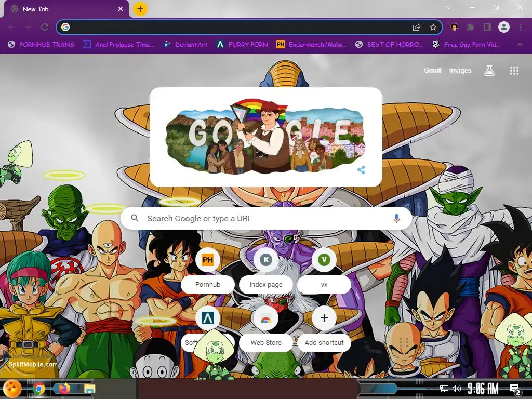Click the Back navigation arrow
The image size is (532, 399).
coord(11,27)
